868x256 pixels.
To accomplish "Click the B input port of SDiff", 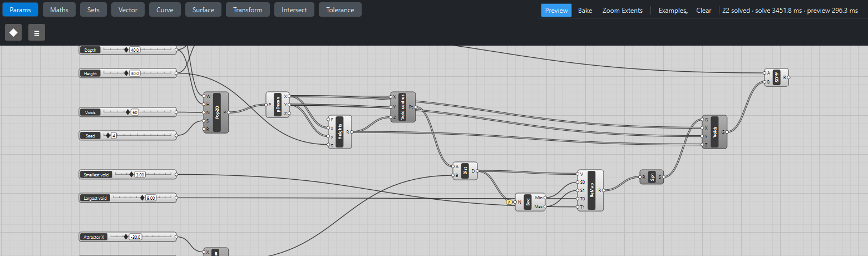I will (765, 82).
